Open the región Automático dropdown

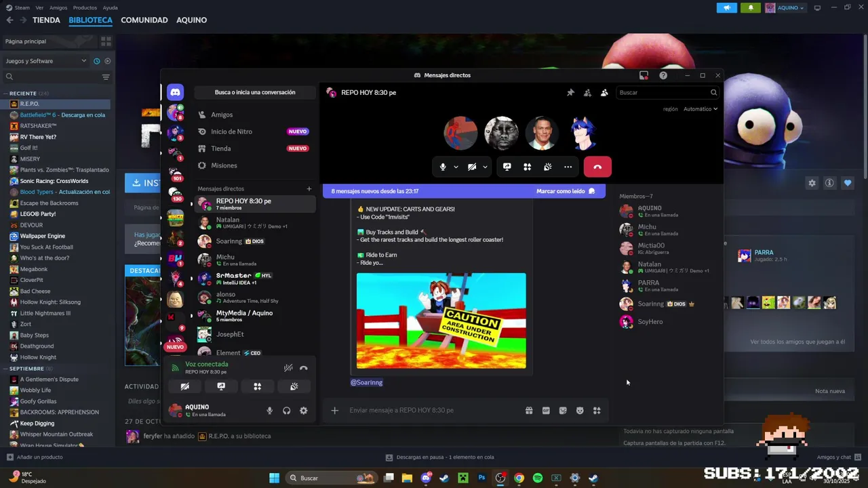pyautogui.click(x=701, y=109)
